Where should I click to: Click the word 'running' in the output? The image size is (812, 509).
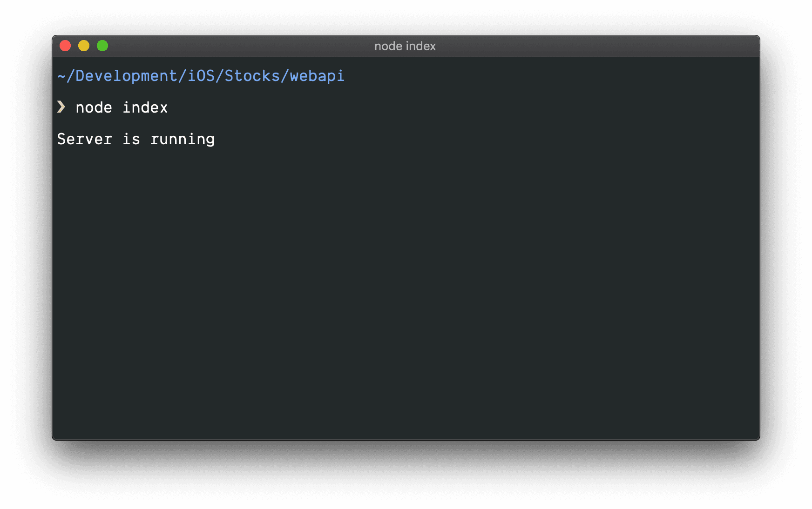click(183, 139)
